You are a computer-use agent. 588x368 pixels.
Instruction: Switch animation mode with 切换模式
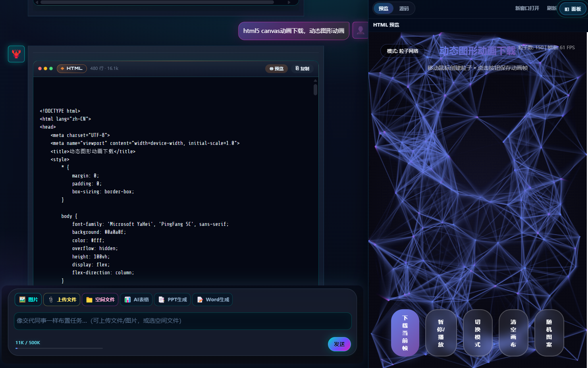478,333
